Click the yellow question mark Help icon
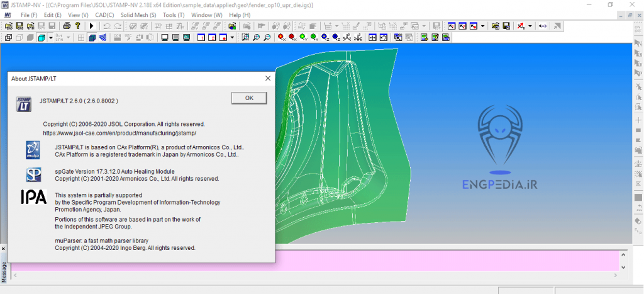This screenshot has width=644, height=294. 77,26
